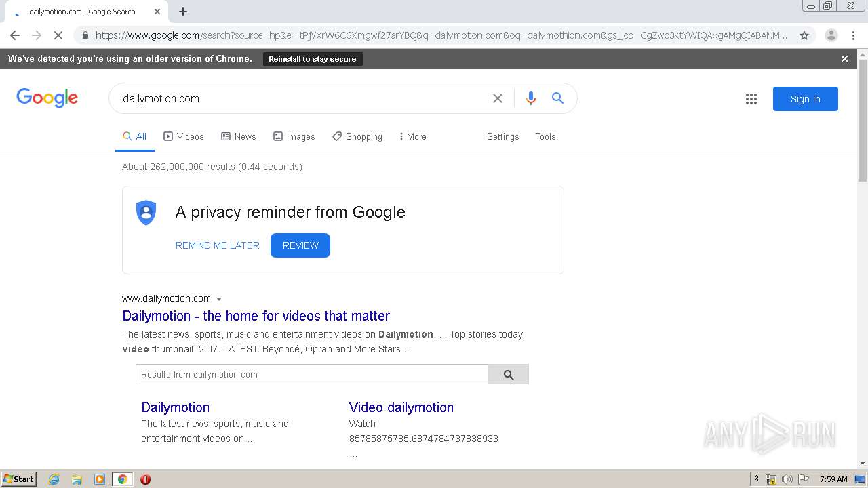Sign in to Google

[x=806, y=99]
